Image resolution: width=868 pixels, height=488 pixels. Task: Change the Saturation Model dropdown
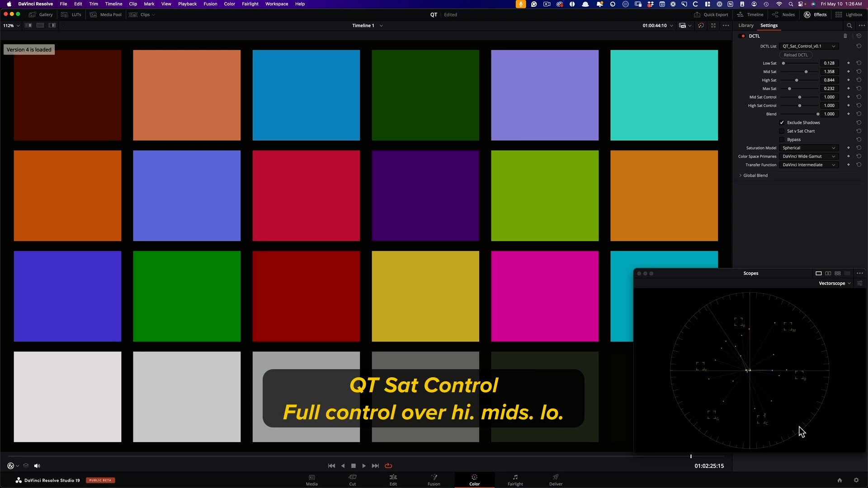(x=809, y=148)
